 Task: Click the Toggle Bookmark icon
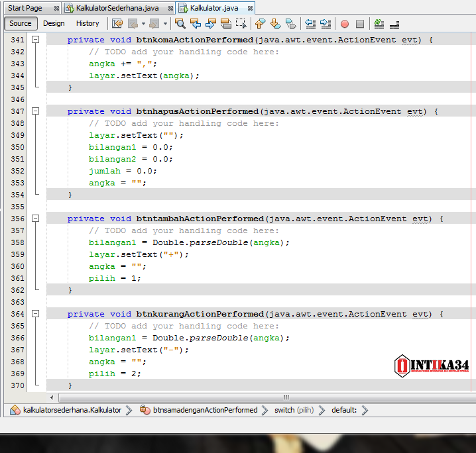pos(291,23)
